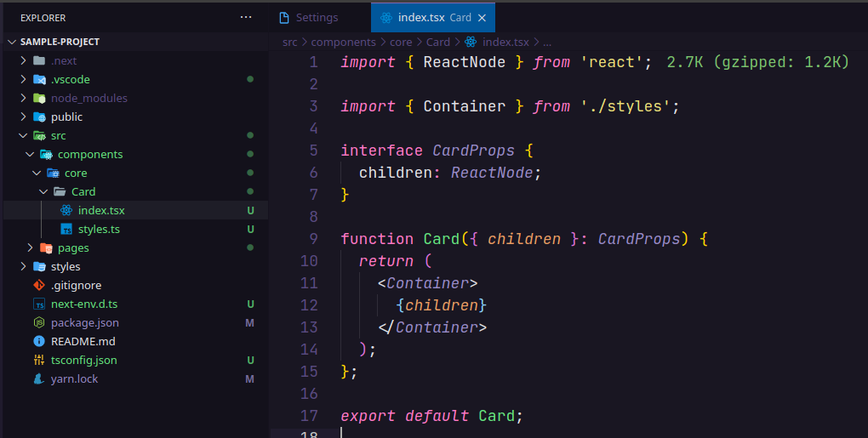Click 'interface CardProps' code line

(x=437, y=151)
